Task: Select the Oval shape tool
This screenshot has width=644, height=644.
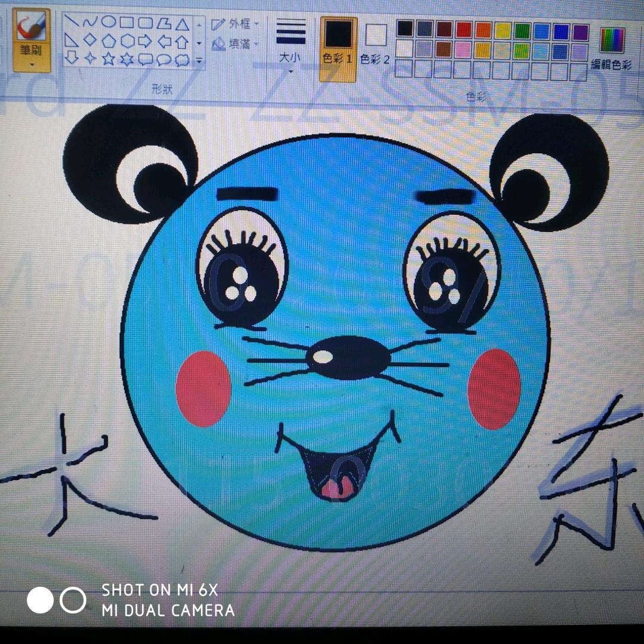Action: [x=109, y=22]
